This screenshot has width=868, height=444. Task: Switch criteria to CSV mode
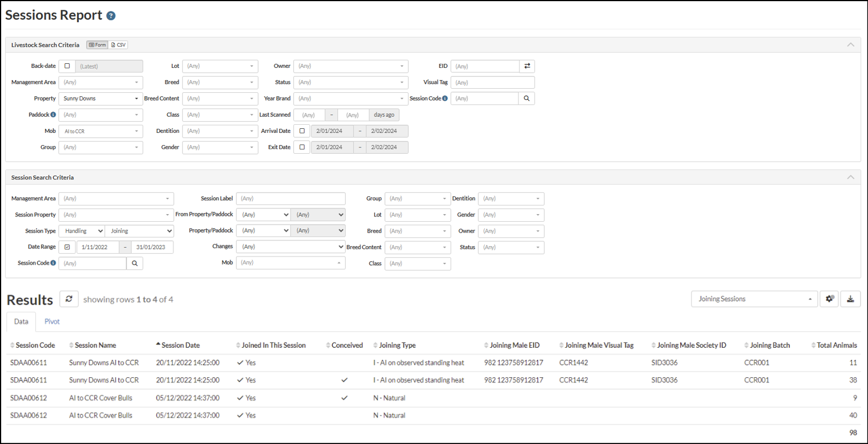coord(118,45)
